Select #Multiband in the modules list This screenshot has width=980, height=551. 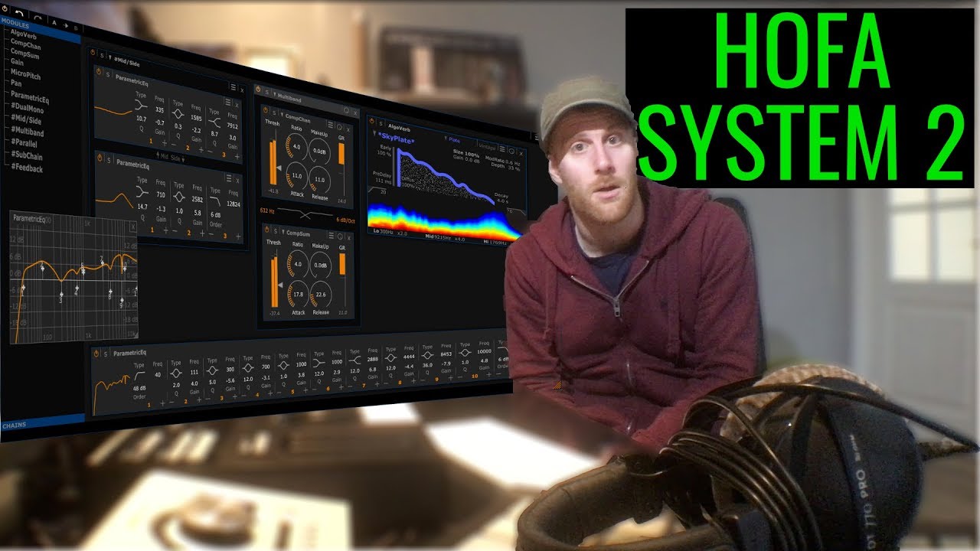(28, 131)
